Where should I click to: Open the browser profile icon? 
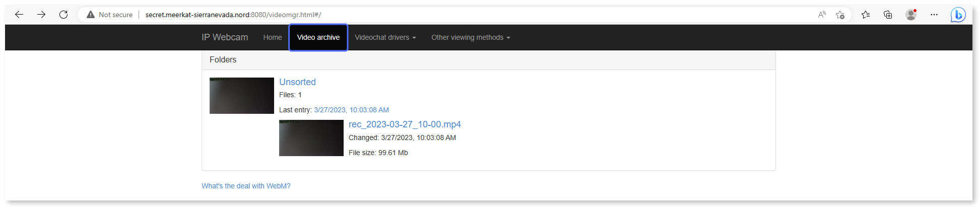point(910,15)
